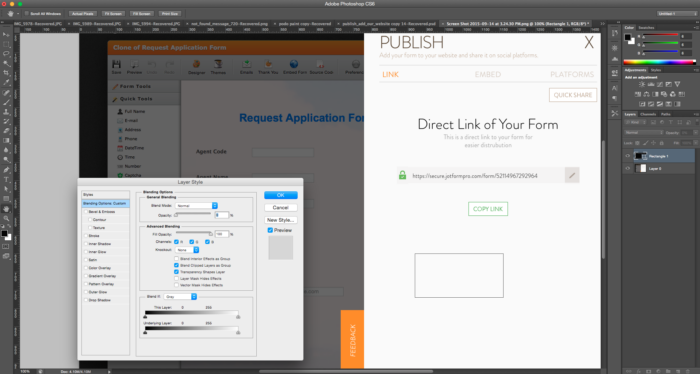Viewport: 700px width, 374px height.
Task: Uncheck Transparency Shapes Layer
Action: [x=176, y=272]
